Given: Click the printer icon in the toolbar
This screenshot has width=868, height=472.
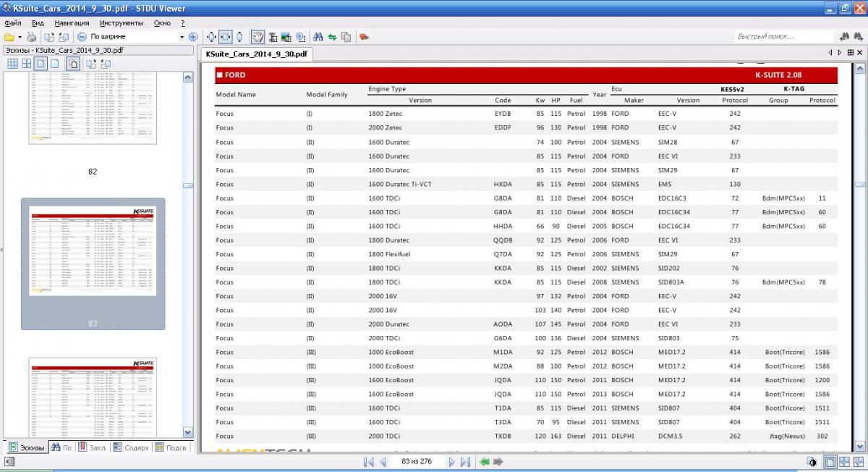Looking at the screenshot, I should pos(31,37).
